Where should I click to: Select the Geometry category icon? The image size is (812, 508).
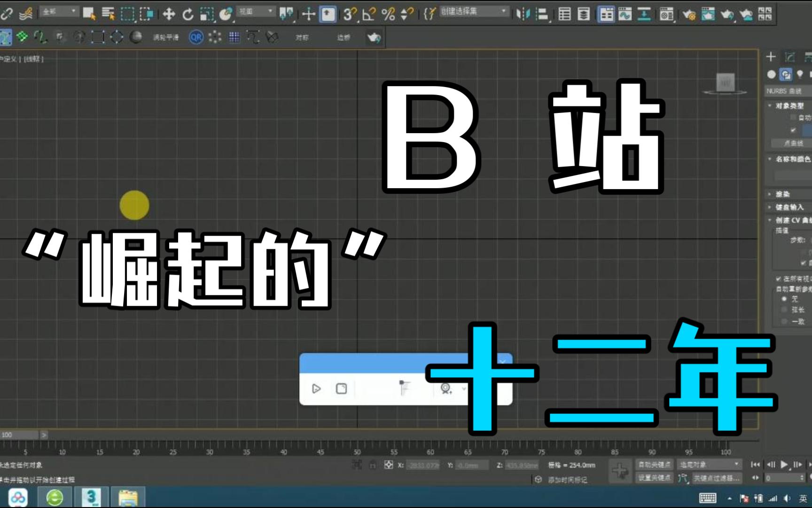click(771, 74)
